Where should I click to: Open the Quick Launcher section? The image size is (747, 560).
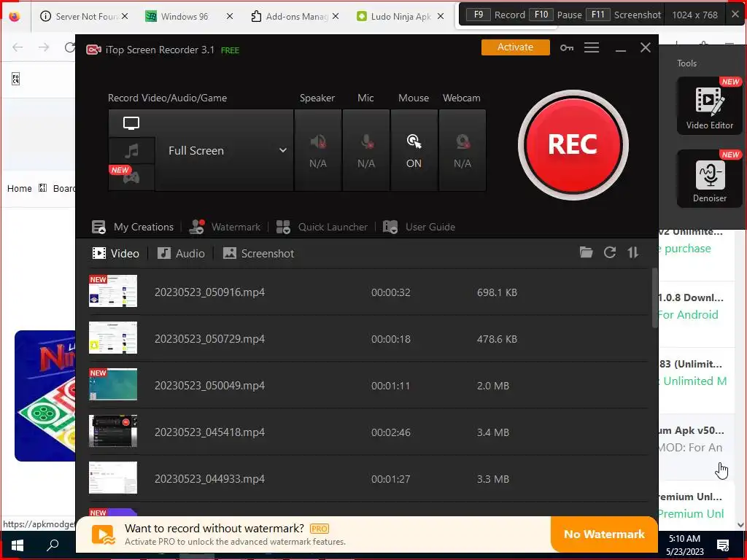[322, 227]
